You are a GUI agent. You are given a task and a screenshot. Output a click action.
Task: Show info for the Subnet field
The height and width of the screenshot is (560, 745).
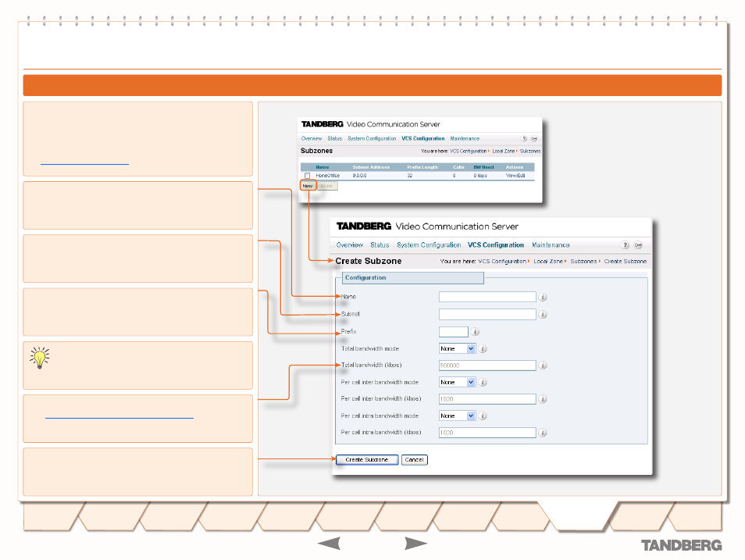tap(543, 314)
